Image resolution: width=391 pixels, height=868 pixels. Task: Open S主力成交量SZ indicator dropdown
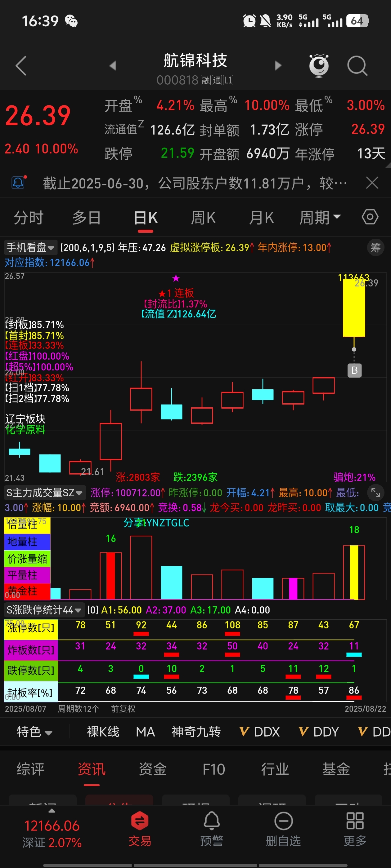pyautogui.click(x=45, y=493)
